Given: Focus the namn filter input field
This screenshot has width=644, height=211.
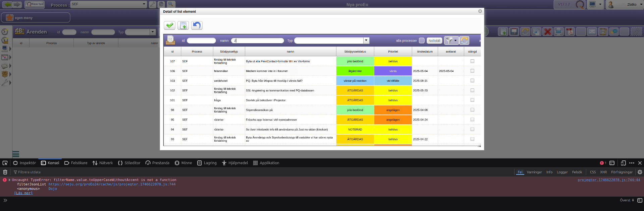Looking at the screenshot, I should click(258, 41).
